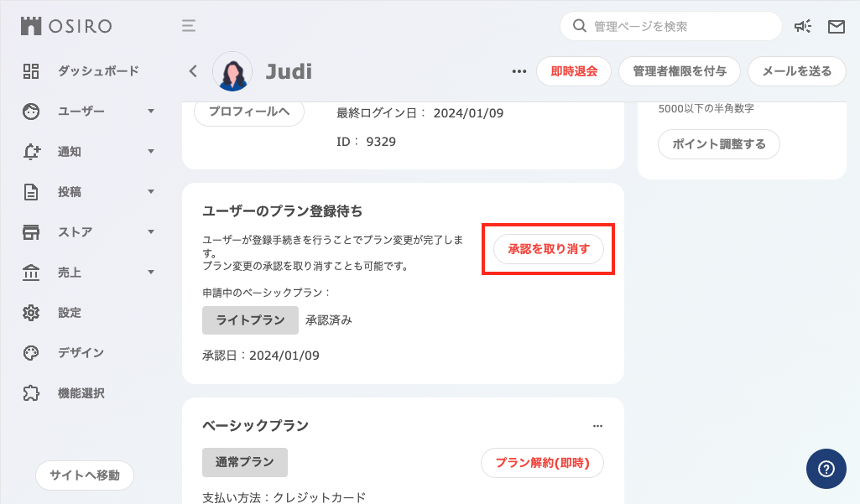
Task: Open Judi's profile via プロフィールへ
Action: 248,112
